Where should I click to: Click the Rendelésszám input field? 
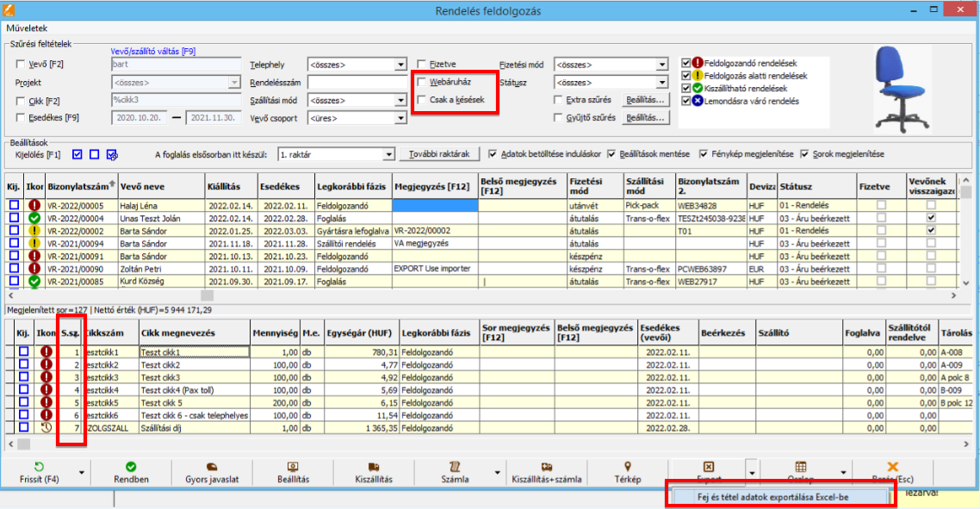pyautogui.click(x=357, y=83)
